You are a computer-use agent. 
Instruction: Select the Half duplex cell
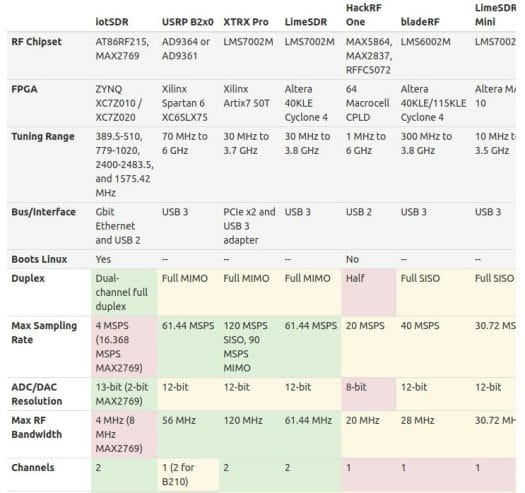coord(368,292)
